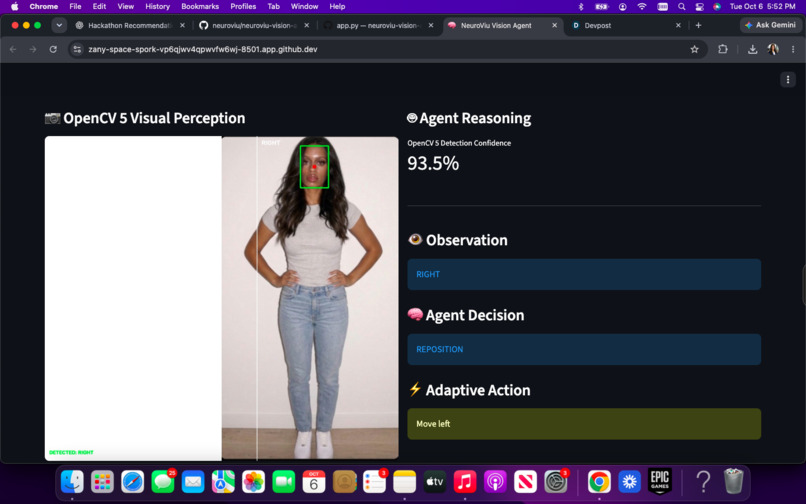Open the Window menu

coord(304,6)
